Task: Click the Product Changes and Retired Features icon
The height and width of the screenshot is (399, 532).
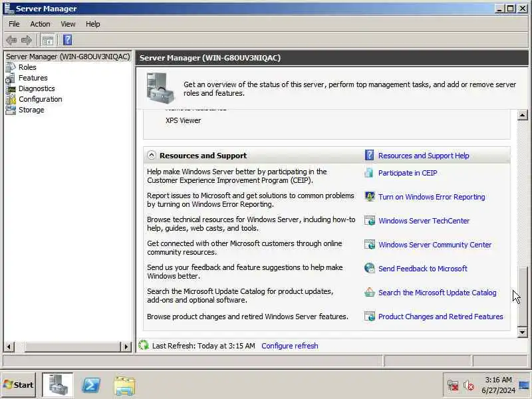Action: tap(370, 317)
